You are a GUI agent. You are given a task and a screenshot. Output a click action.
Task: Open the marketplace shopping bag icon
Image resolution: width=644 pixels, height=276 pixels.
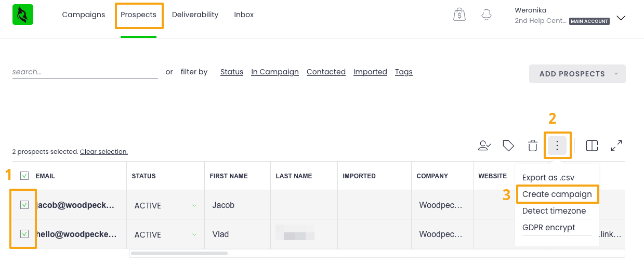[x=459, y=15]
